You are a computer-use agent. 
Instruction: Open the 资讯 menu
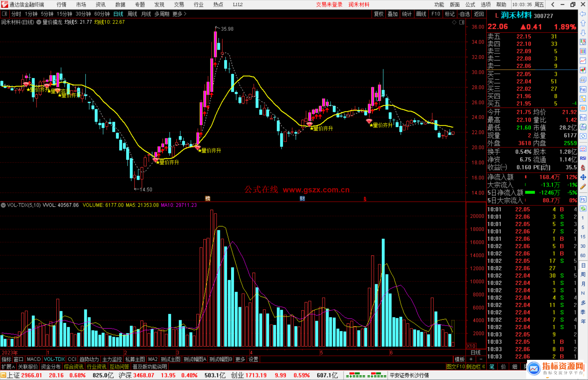[100, 5]
